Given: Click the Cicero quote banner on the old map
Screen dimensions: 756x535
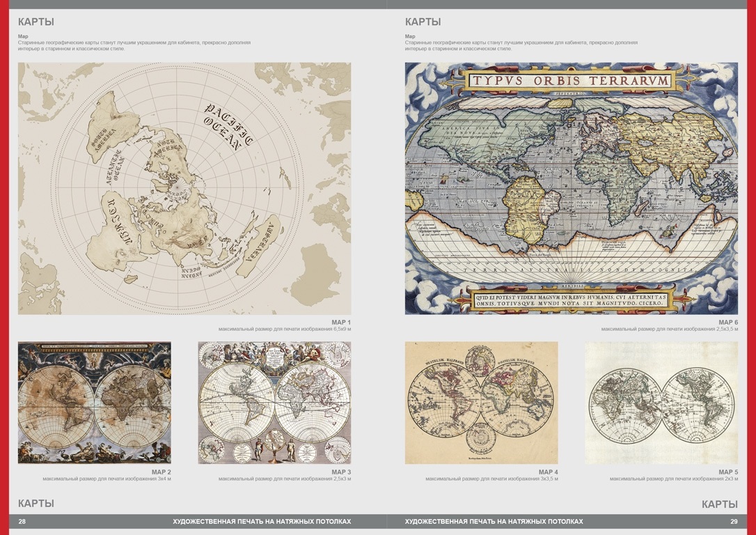Looking at the screenshot, I should (x=571, y=299).
